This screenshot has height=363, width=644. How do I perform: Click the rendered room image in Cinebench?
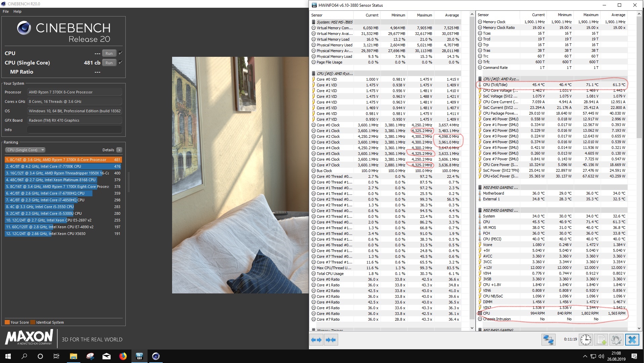pos(240,175)
